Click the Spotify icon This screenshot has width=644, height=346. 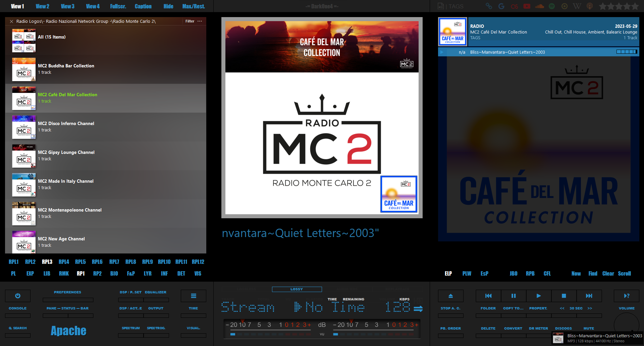(552, 6)
